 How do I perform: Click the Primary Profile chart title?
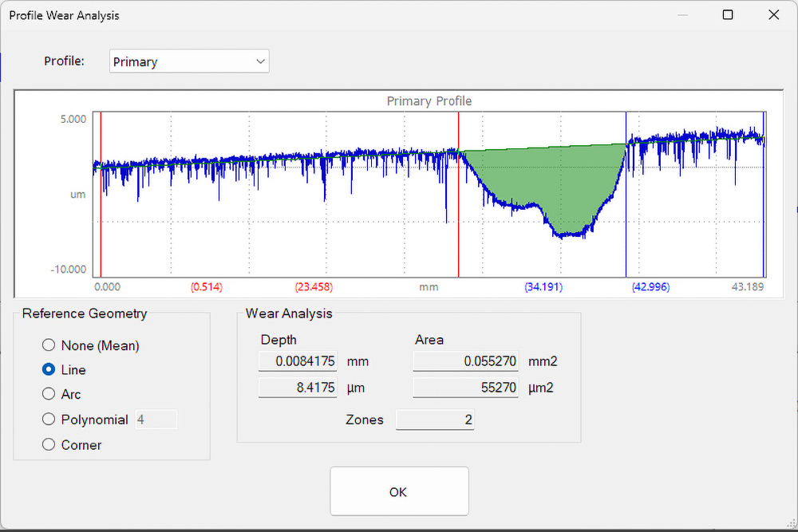pos(429,101)
